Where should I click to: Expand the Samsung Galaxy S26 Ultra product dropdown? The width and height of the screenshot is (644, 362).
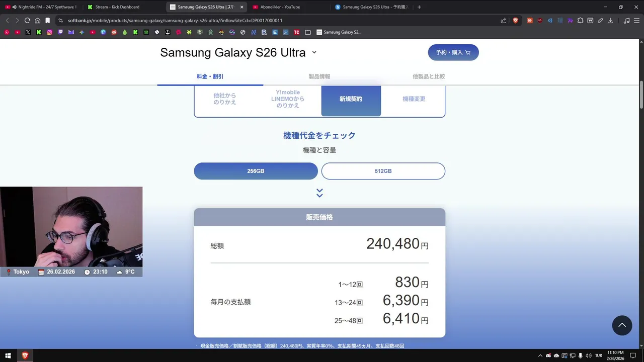click(314, 52)
